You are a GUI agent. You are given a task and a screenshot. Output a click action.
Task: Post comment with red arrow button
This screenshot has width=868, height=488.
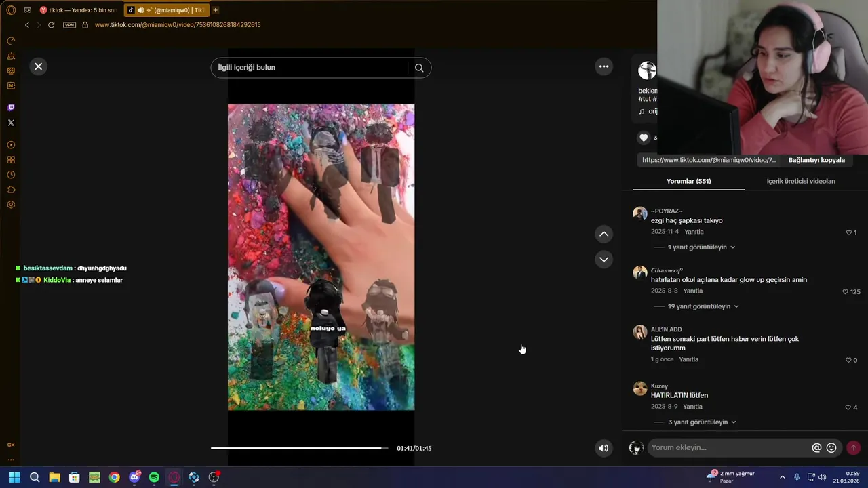853,448
